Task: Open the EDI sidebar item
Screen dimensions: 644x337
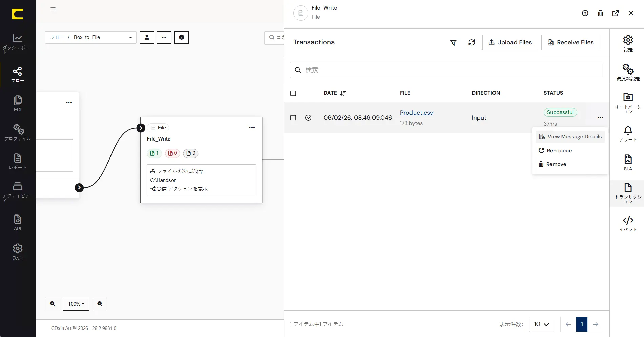Action: click(x=18, y=104)
